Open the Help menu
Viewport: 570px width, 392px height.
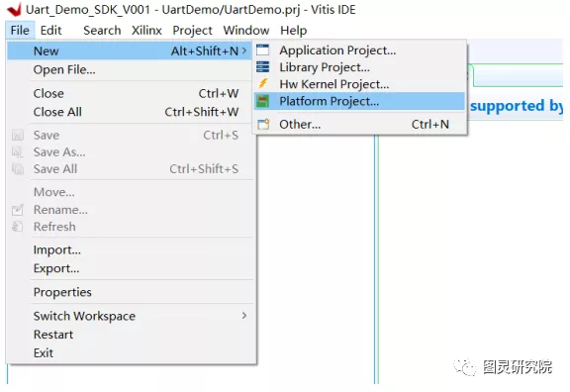click(x=293, y=30)
